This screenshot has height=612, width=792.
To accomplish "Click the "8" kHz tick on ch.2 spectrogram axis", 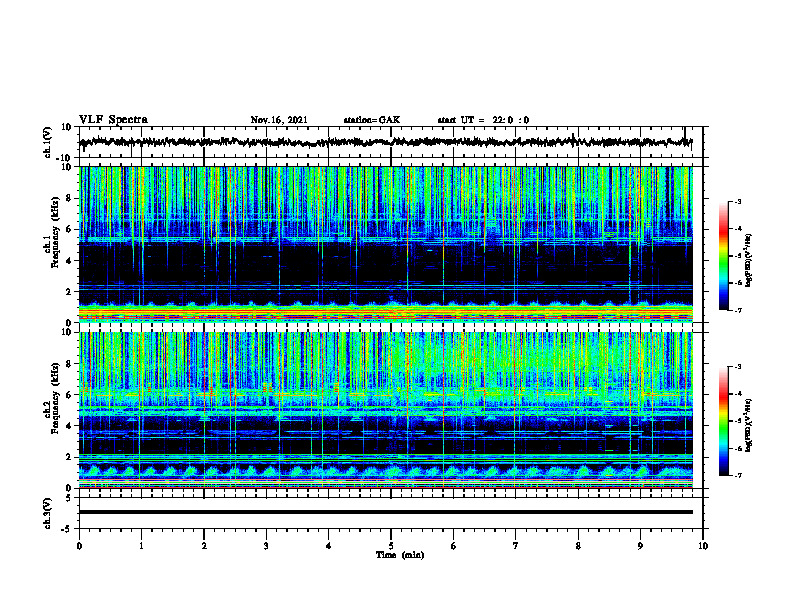I will 69,364.
